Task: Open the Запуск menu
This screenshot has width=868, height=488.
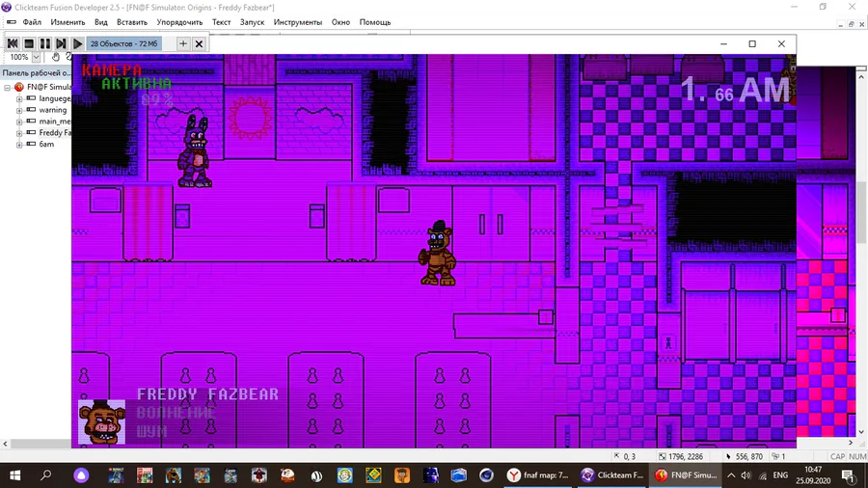Action: pyautogui.click(x=252, y=22)
